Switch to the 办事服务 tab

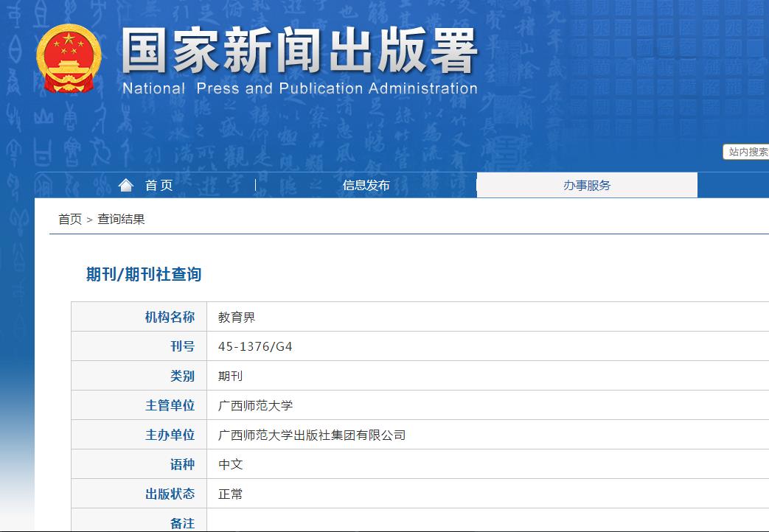[587, 185]
